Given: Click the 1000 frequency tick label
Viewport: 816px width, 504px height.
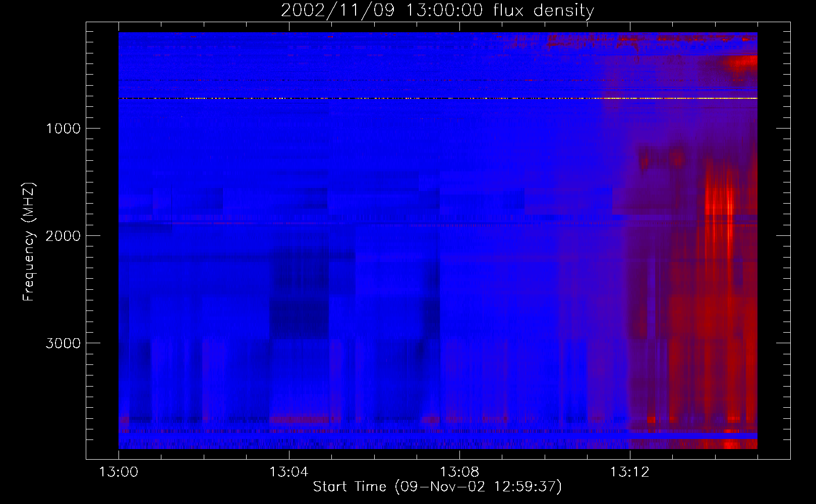Looking at the screenshot, I should click(63, 129).
